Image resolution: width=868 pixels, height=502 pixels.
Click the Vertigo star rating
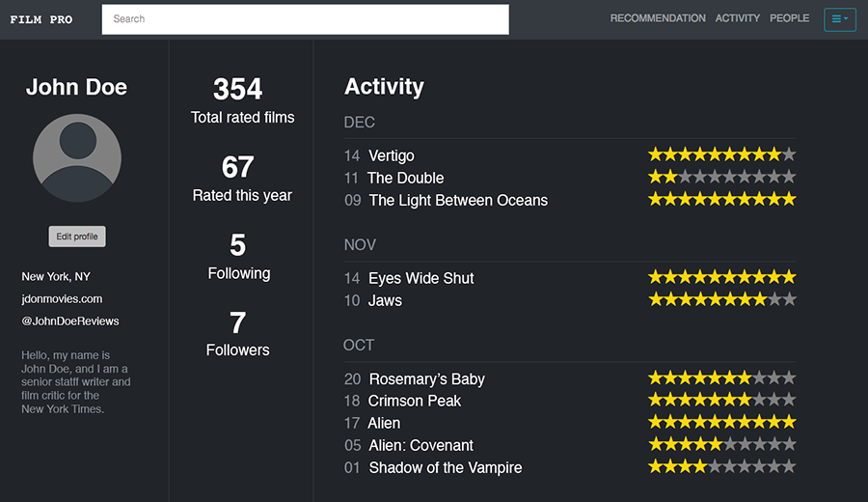(721, 154)
